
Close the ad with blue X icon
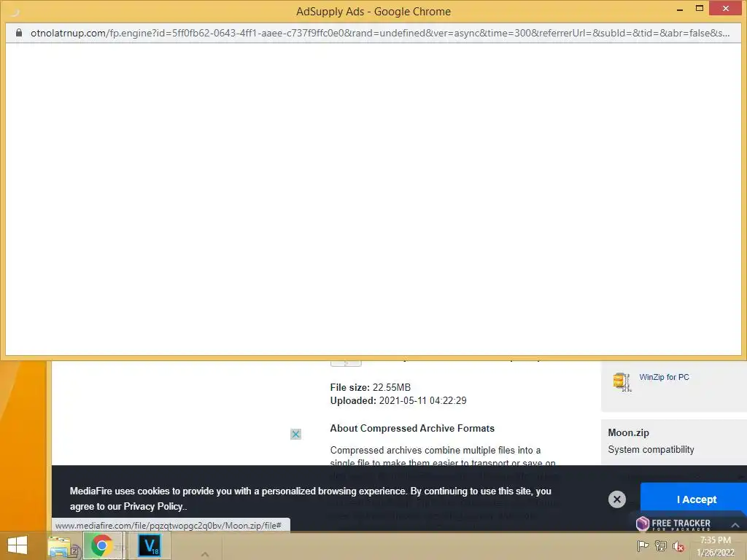pos(296,435)
